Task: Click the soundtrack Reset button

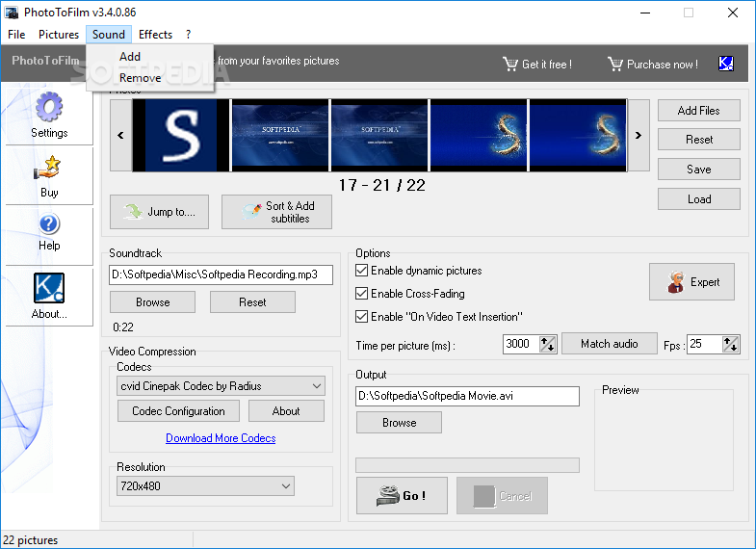Action: pos(252,302)
